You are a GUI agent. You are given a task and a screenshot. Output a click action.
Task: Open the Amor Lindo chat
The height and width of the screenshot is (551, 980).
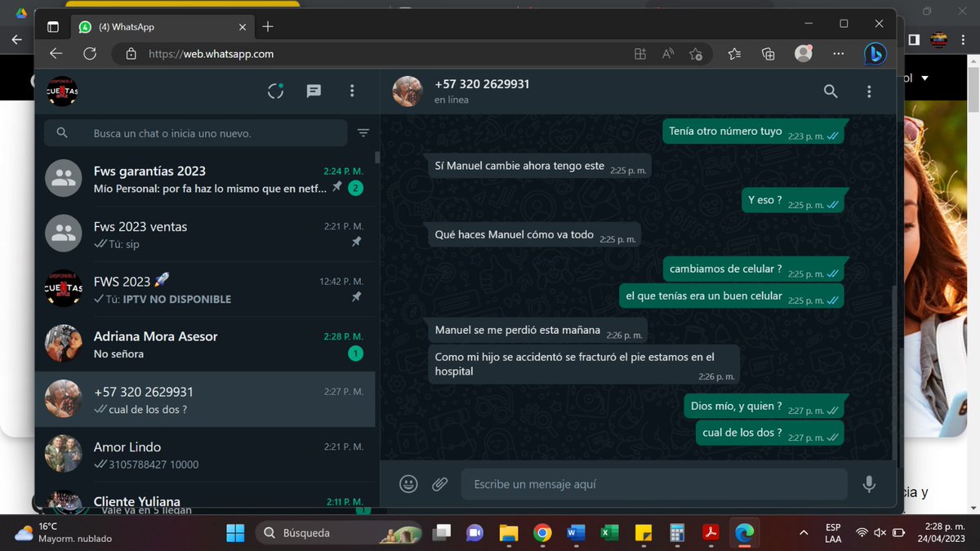click(205, 455)
